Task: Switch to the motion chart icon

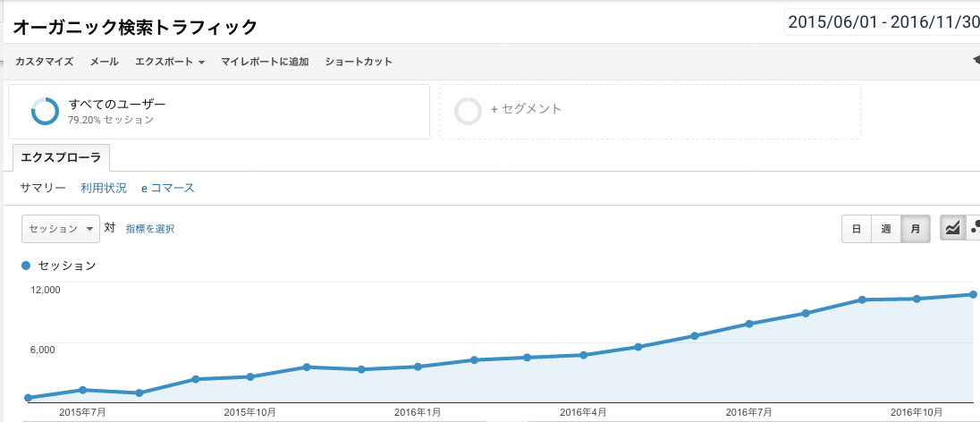Action: (974, 229)
